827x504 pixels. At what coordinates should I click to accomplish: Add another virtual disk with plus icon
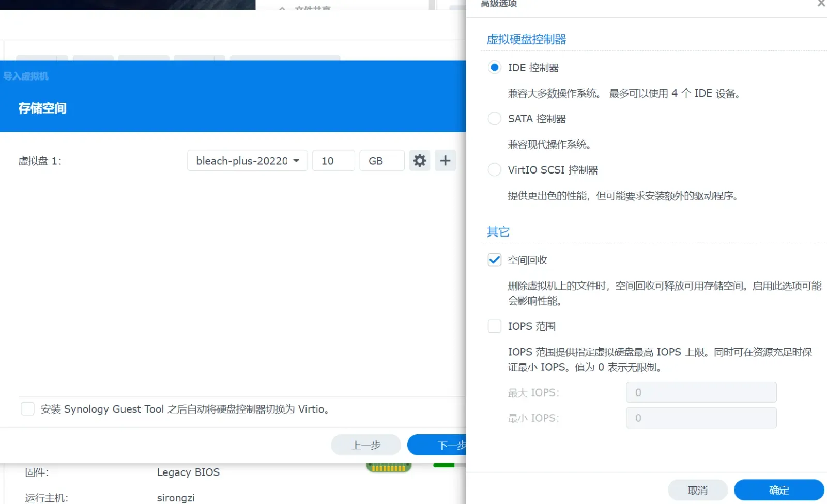pyautogui.click(x=445, y=161)
